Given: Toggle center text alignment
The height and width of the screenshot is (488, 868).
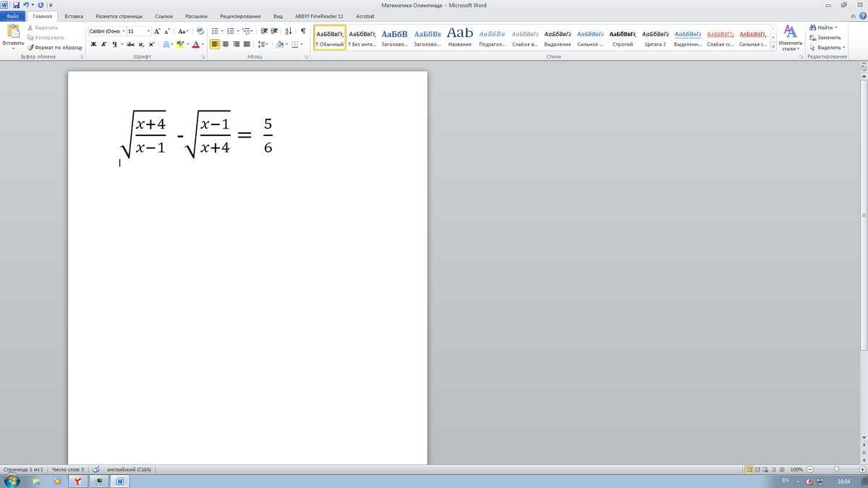Looking at the screenshot, I should 226,44.
